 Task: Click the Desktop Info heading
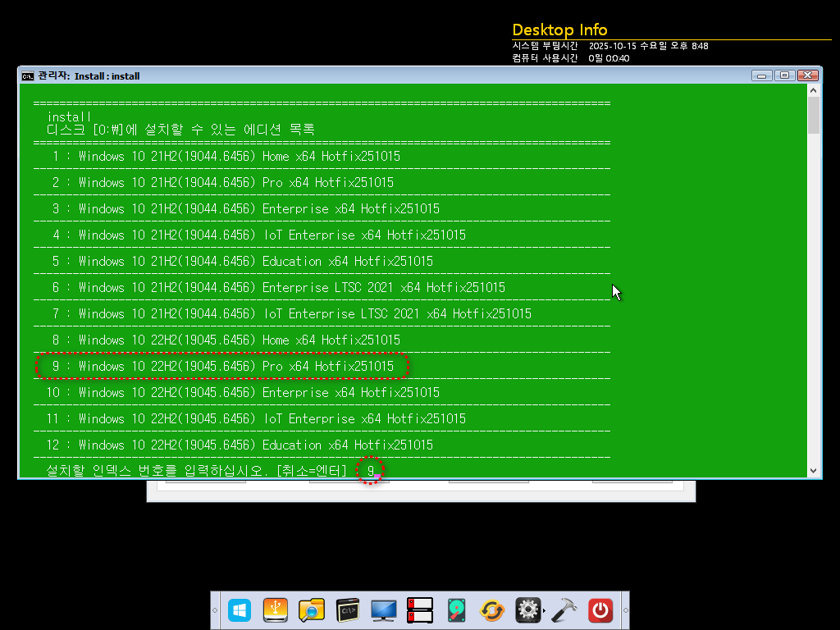[559, 30]
